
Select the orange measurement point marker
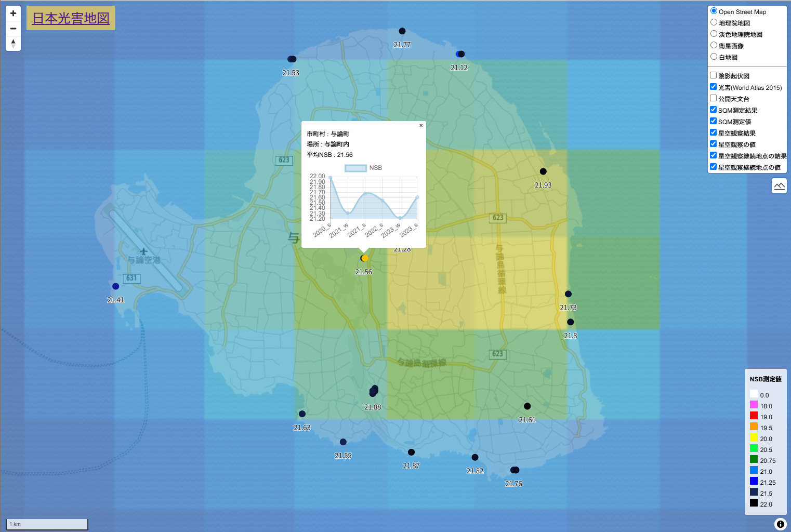(365, 258)
